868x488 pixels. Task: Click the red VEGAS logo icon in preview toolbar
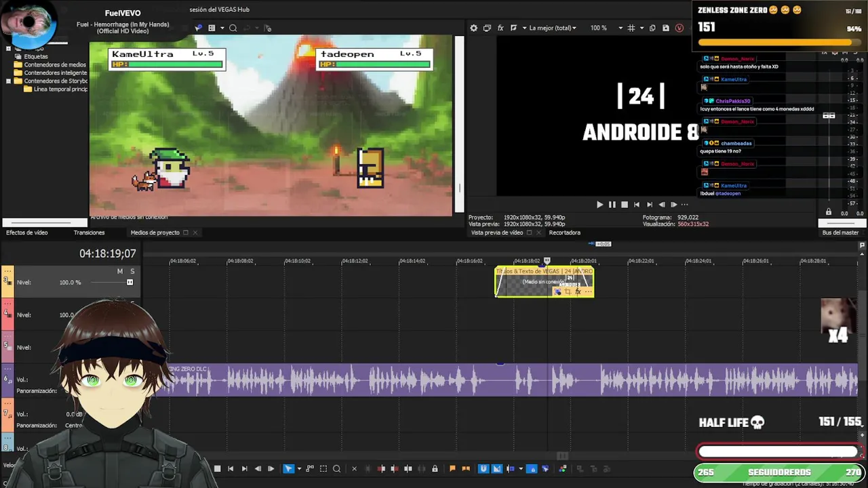click(679, 28)
